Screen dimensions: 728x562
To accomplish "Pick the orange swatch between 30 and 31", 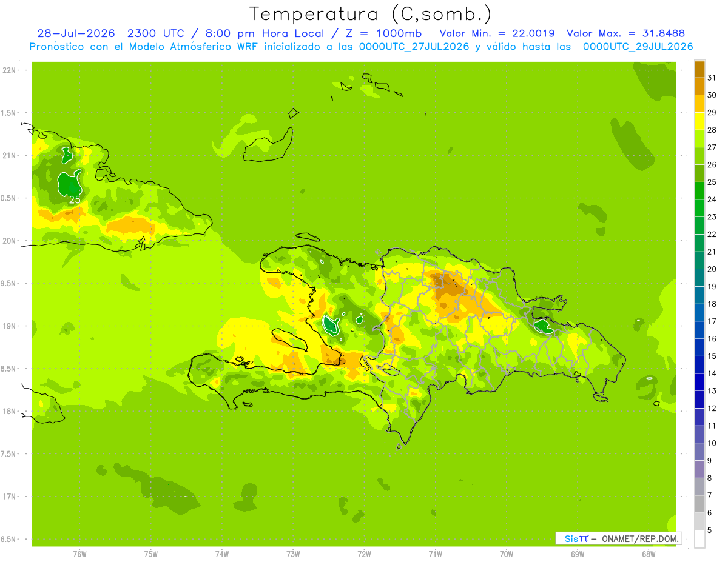I will tap(699, 86).
